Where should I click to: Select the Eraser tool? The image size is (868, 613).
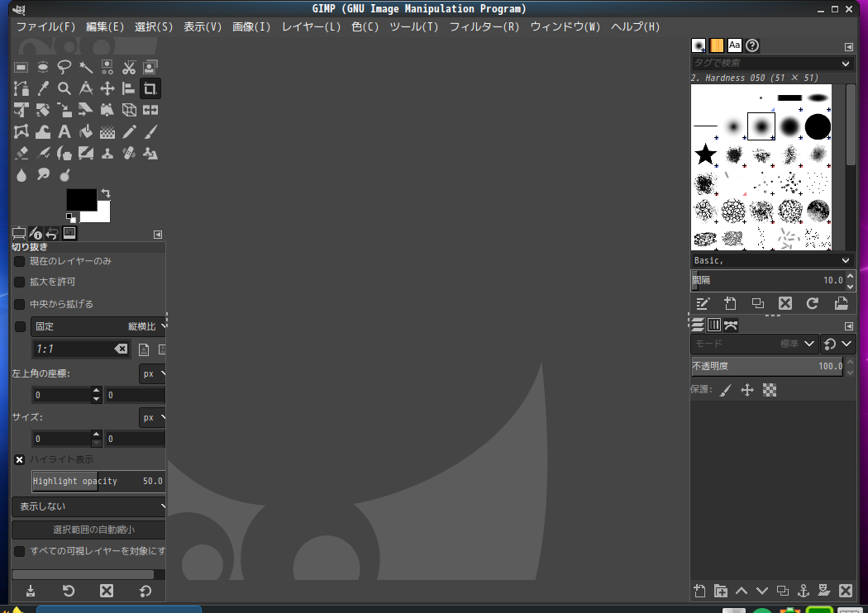point(21,154)
